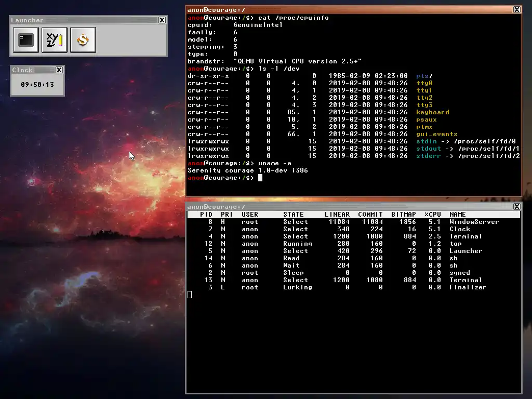Click the psaux device entry
The height and width of the screenshot is (399, 532).
(427, 119)
